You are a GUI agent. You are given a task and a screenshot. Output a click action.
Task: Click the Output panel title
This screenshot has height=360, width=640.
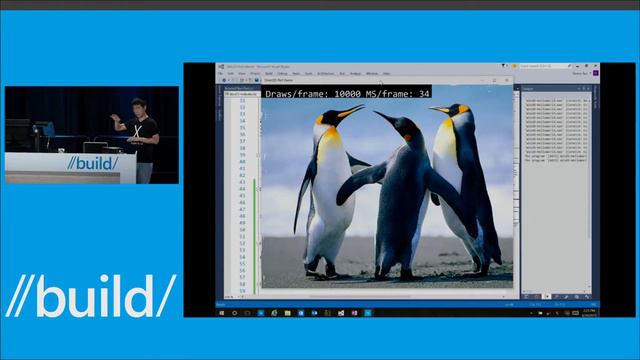coord(529,88)
